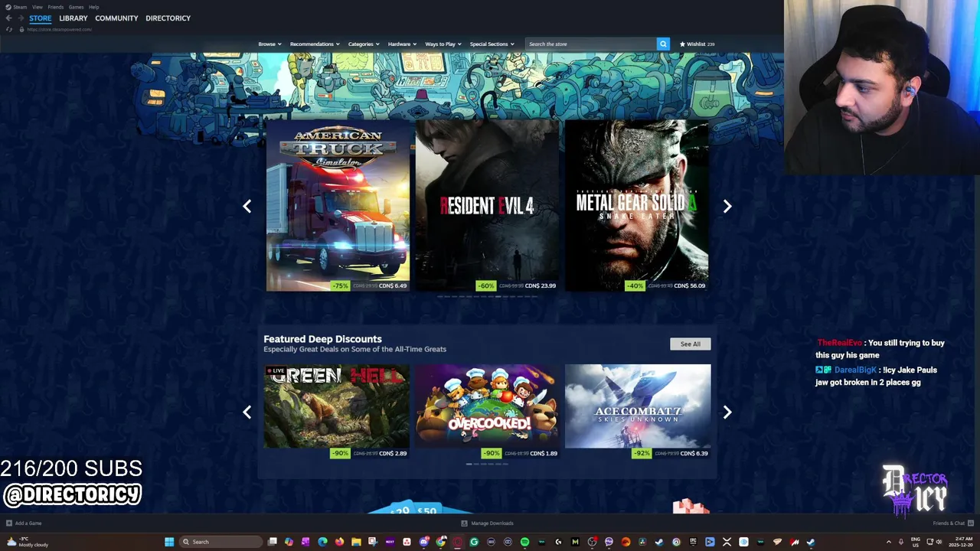The image size is (980, 551).
Task: Expand the Special Sections dropdown
Action: [x=492, y=44]
